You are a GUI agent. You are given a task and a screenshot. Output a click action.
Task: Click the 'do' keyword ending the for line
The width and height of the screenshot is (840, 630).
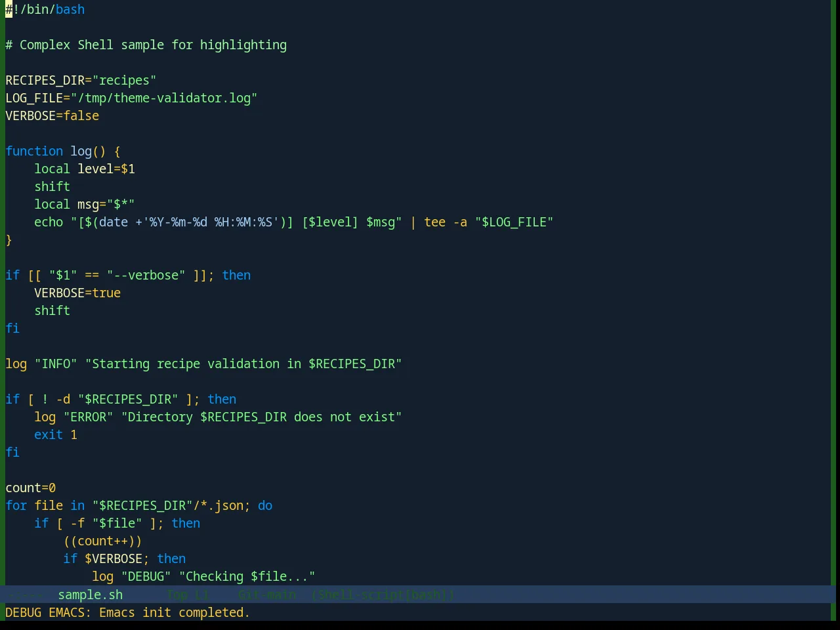pos(265,505)
